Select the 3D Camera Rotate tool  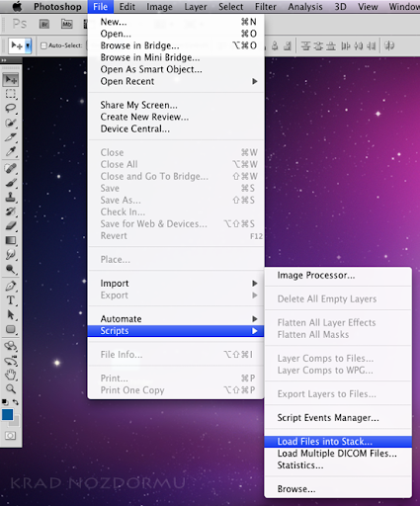[11, 361]
